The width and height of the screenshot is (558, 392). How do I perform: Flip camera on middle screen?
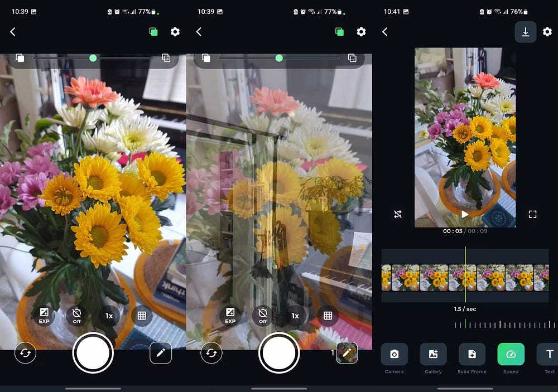[211, 353]
